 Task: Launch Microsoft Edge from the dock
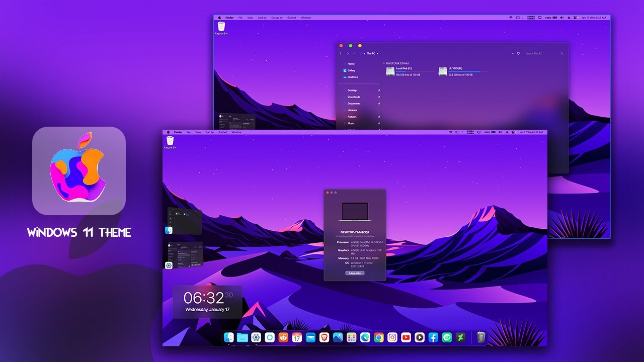(x=365, y=337)
